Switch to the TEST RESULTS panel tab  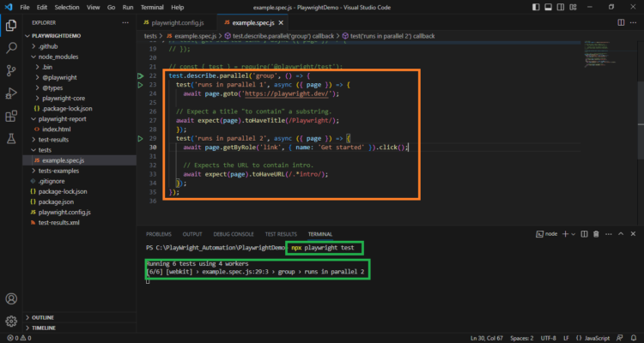(279, 233)
